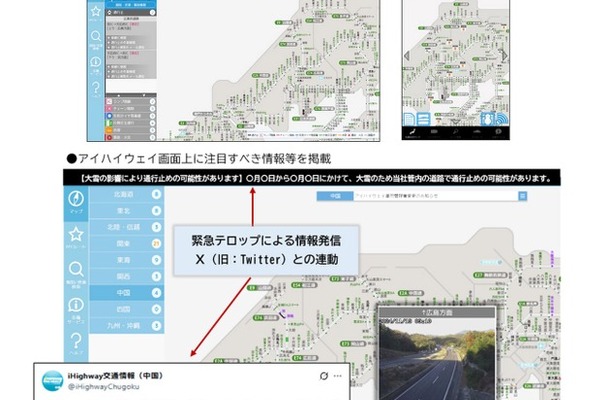Tap chat bubble tab in mobile bottom bar
This screenshot has width=610, height=400.
498,132
